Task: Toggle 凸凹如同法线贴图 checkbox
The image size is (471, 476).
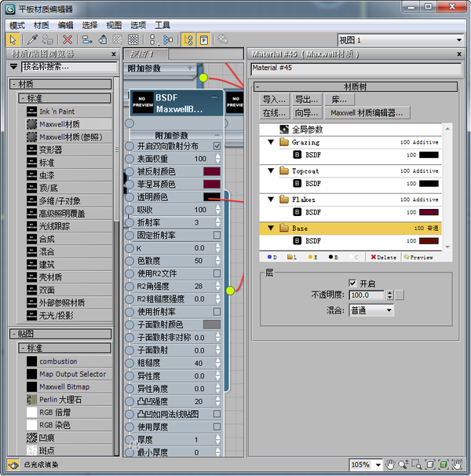Action: (x=217, y=414)
